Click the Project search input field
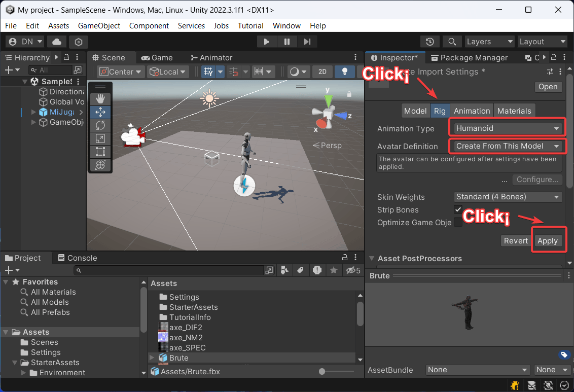Image resolution: width=574 pixels, height=392 pixels. tap(168, 270)
